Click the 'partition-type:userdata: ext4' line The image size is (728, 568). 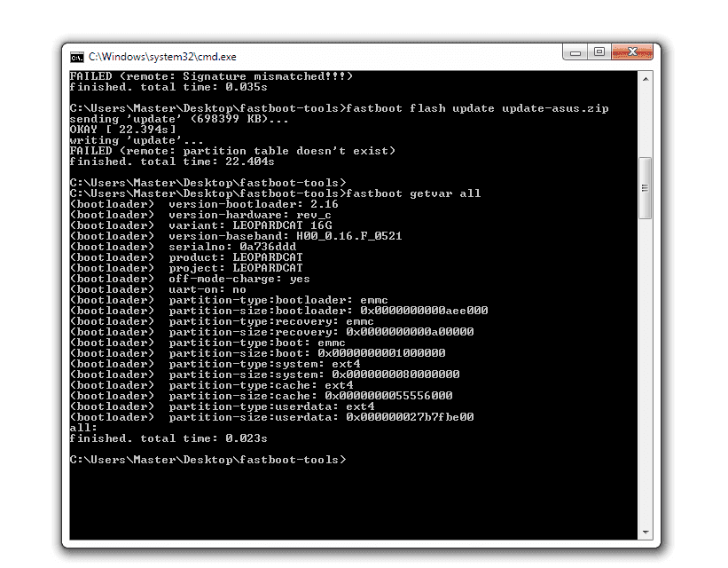point(222,406)
